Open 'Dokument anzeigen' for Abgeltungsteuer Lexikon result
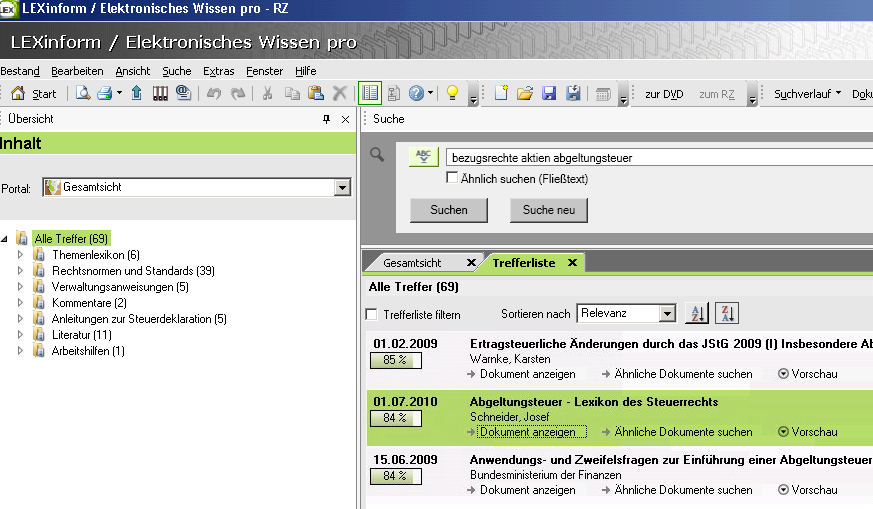The height and width of the screenshot is (509, 873). tap(527, 432)
